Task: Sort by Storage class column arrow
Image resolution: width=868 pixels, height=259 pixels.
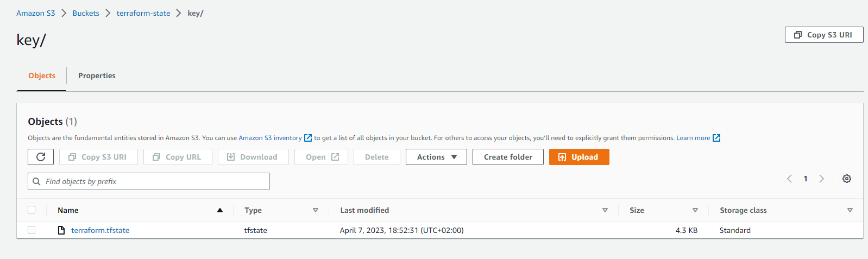Action: (850, 210)
